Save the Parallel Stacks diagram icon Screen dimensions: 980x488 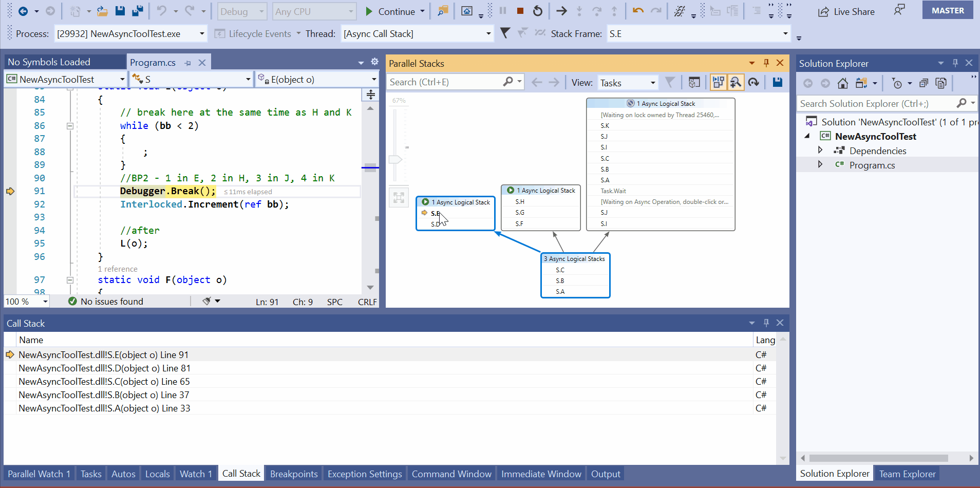[x=777, y=82]
